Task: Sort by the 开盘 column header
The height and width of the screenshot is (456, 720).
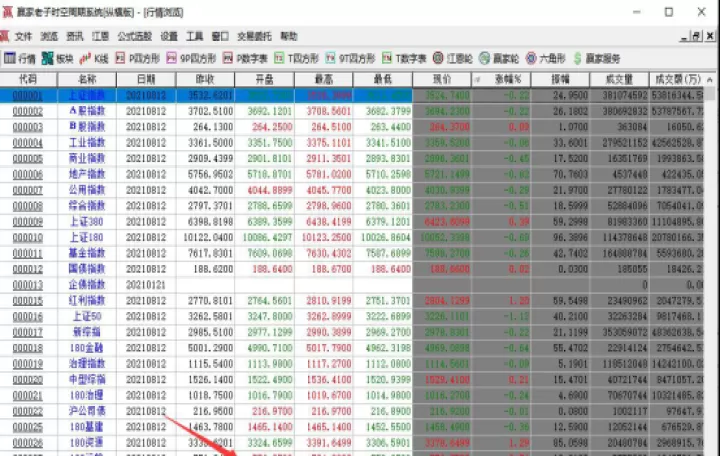Action: (264, 79)
